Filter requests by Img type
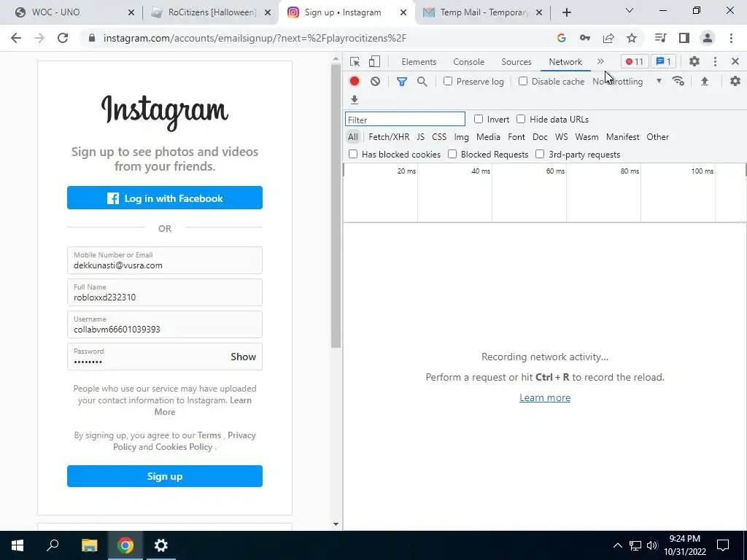Screen dimensions: 747x560 coord(461,137)
